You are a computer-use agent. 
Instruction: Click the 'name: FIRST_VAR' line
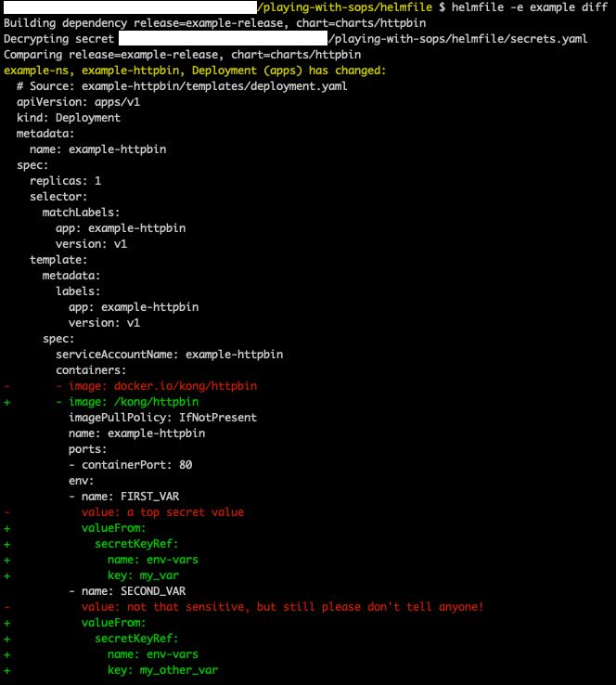coord(123,497)
